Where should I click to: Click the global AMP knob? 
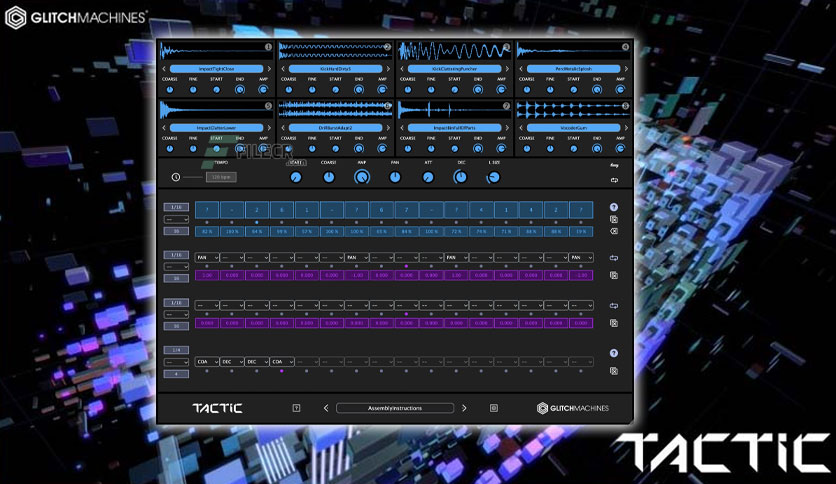point(362,177)
